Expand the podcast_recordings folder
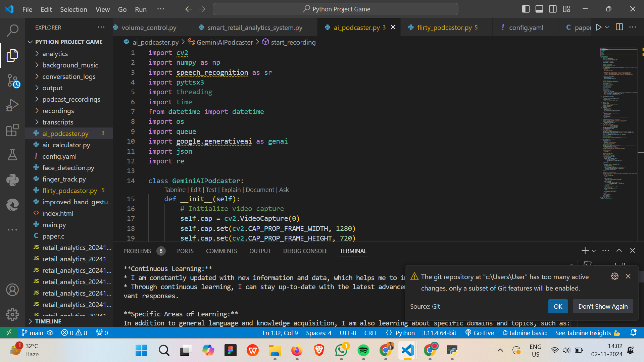The height and width of the screenshot is (362, 644). click(69, 99)
